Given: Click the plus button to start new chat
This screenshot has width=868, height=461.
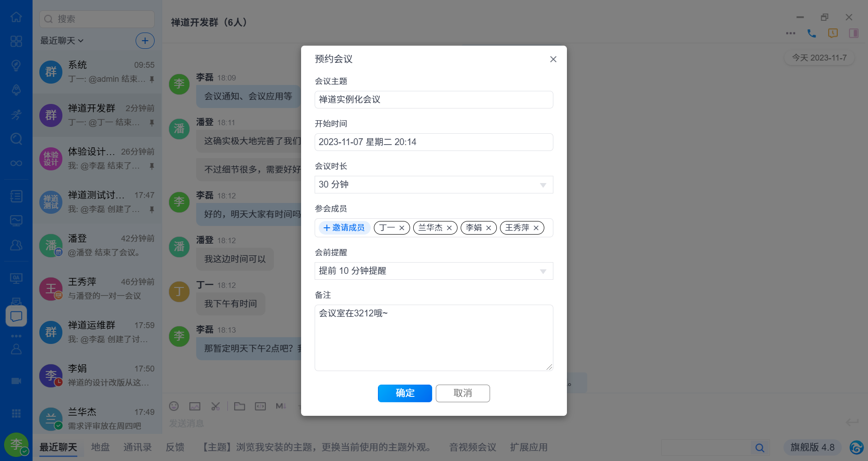Looking at the screenshot, I should coord(145,41).
